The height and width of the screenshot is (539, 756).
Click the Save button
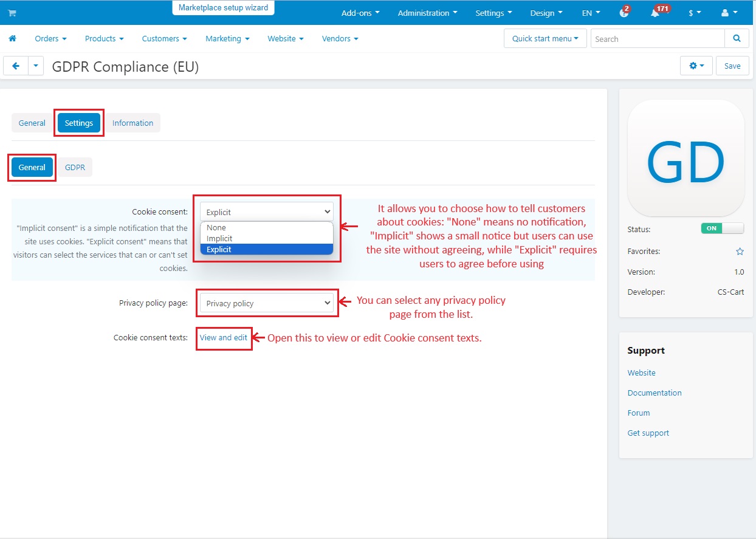tap(732, 66)
